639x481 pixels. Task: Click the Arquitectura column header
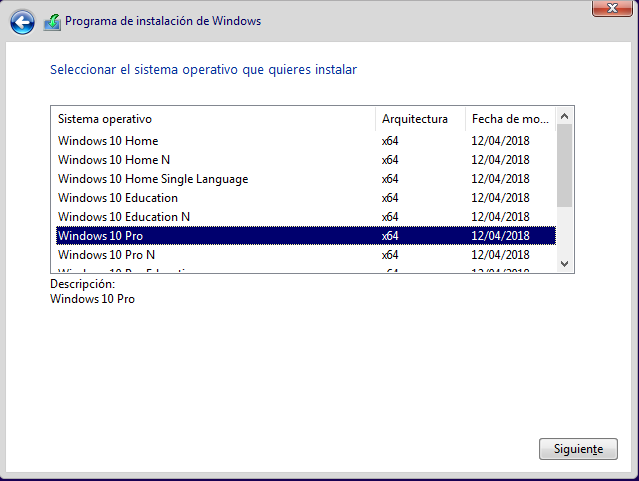click(420, 119)
